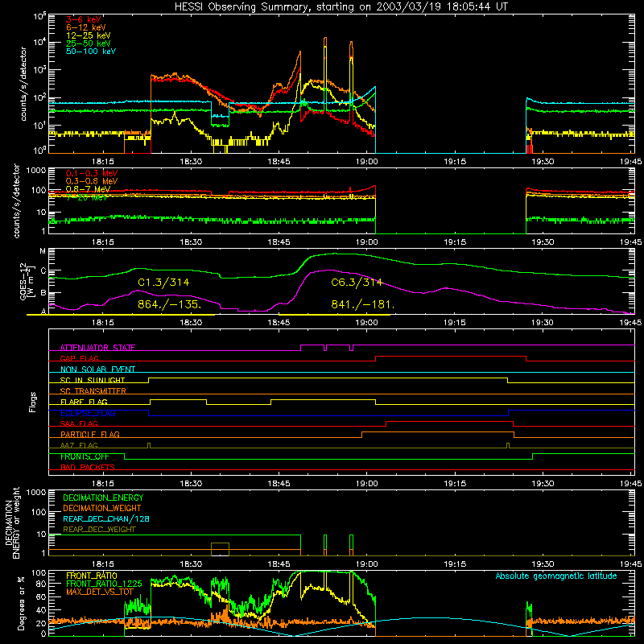Click the C1.3/314 flare annotation
This screenshot has width=644, height=644.
click(x=163, y=283)
